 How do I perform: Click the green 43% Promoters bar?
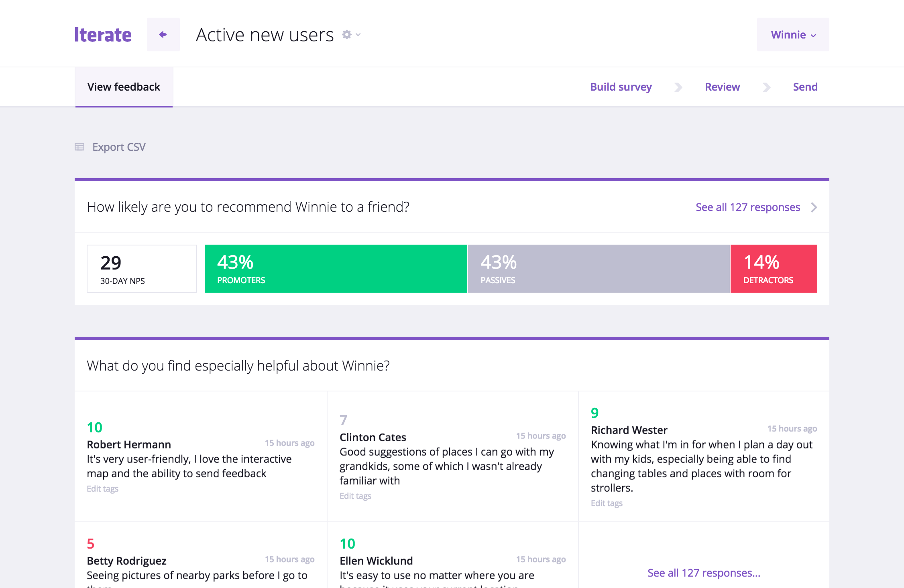click(336, 269)
